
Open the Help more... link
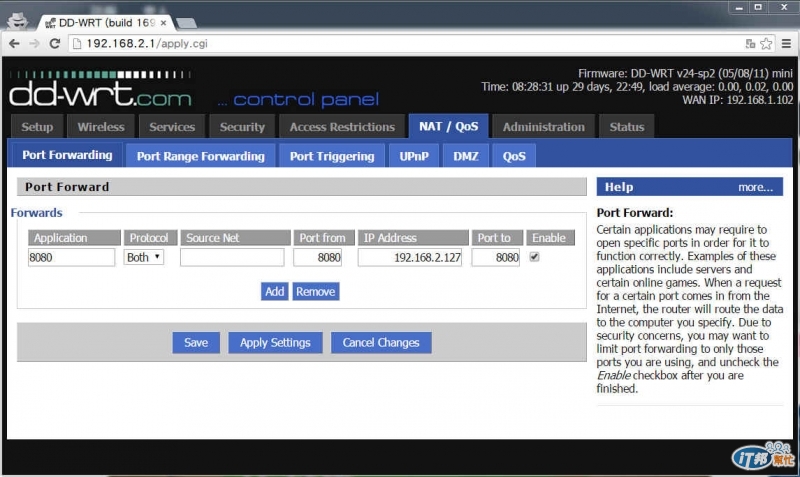click(x=755, y=187)
